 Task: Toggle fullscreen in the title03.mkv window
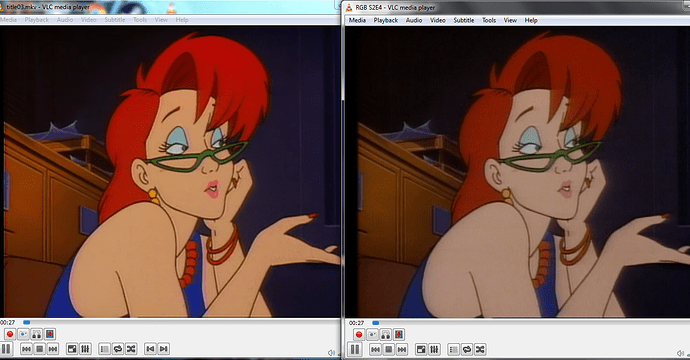point(72,349)
